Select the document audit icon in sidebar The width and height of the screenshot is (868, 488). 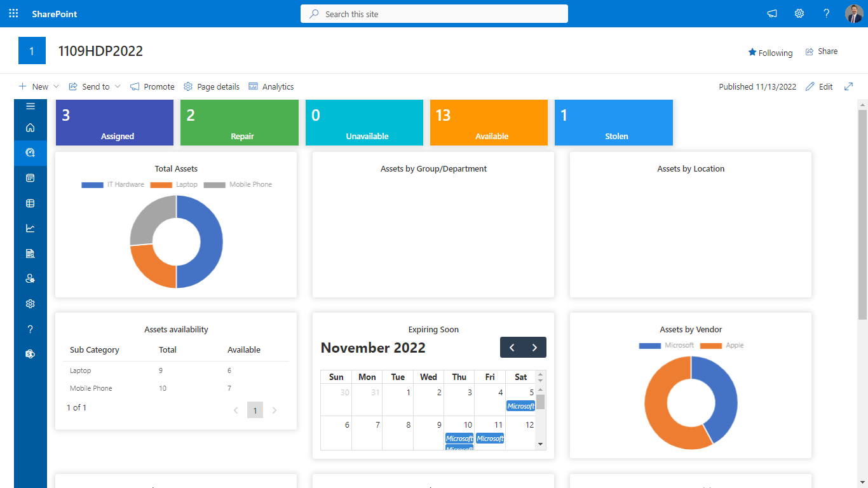point(30,253)
